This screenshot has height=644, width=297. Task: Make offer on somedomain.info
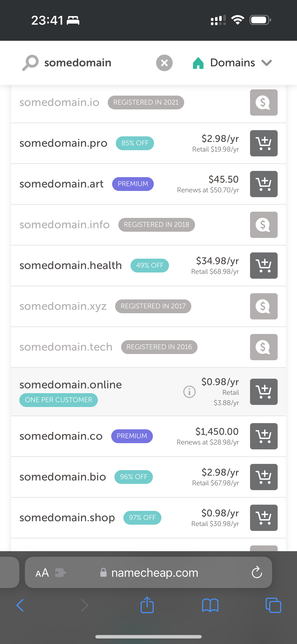pyautogui.click(x=263, y=225)
